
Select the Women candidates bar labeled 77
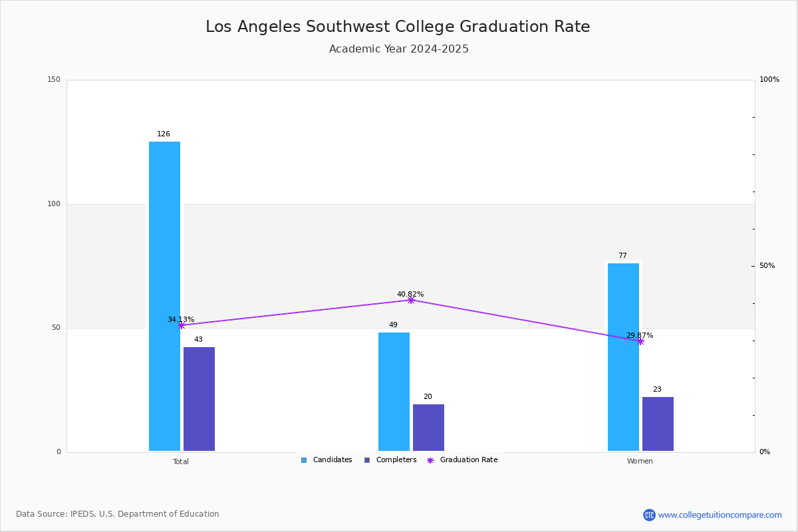pyautogui.click(x=623, y=357)
